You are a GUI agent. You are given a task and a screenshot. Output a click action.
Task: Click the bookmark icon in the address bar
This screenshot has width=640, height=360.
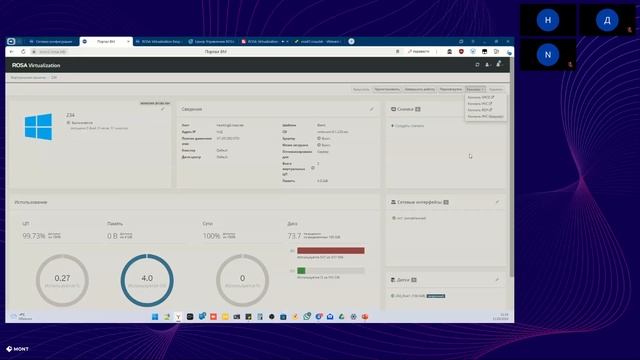click(x=398, y=52)
